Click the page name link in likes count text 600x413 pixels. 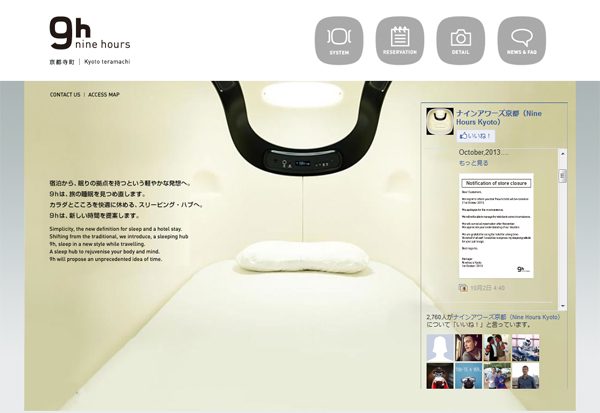pos(507,317)
